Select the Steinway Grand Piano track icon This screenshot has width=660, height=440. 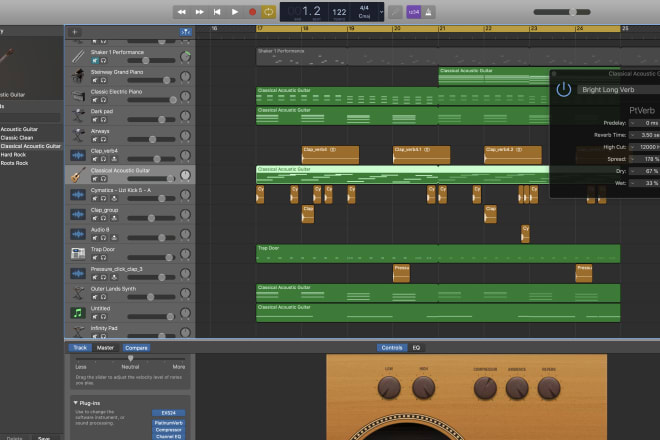coord(78,76)
